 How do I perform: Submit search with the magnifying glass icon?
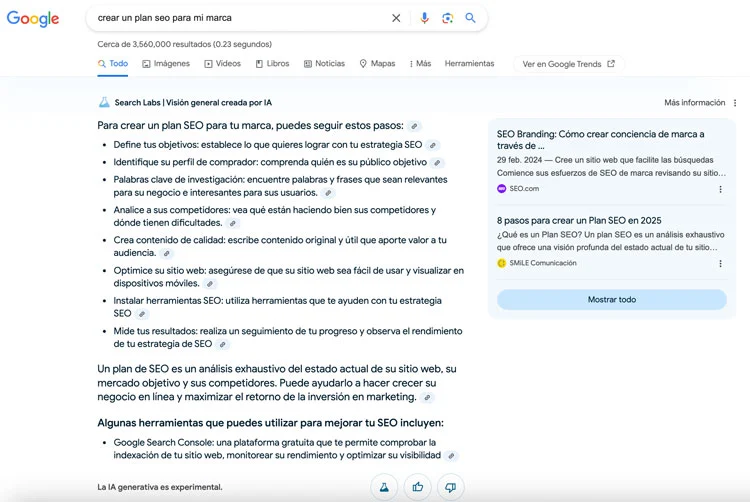(470, 18)
